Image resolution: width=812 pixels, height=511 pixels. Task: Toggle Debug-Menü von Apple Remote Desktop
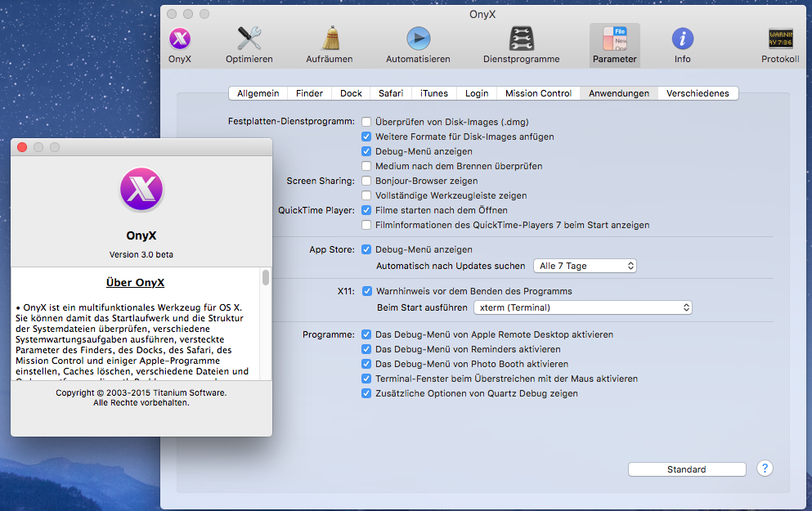coord(366,334)
